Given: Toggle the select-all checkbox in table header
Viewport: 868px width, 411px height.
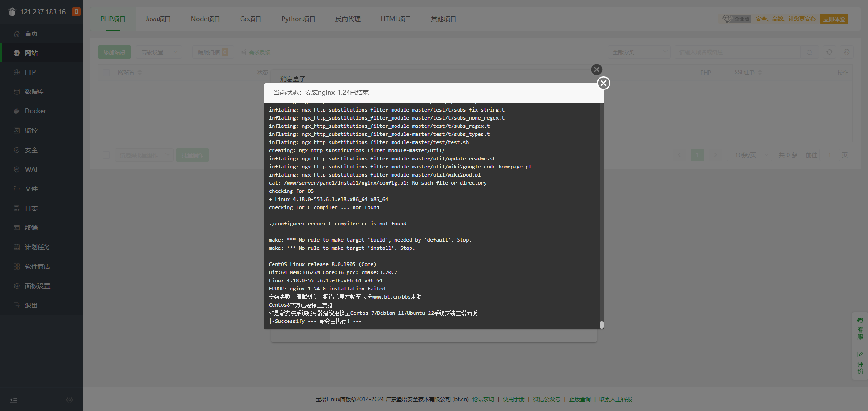Looking at the screenshot, I should (x=106, y=72).
